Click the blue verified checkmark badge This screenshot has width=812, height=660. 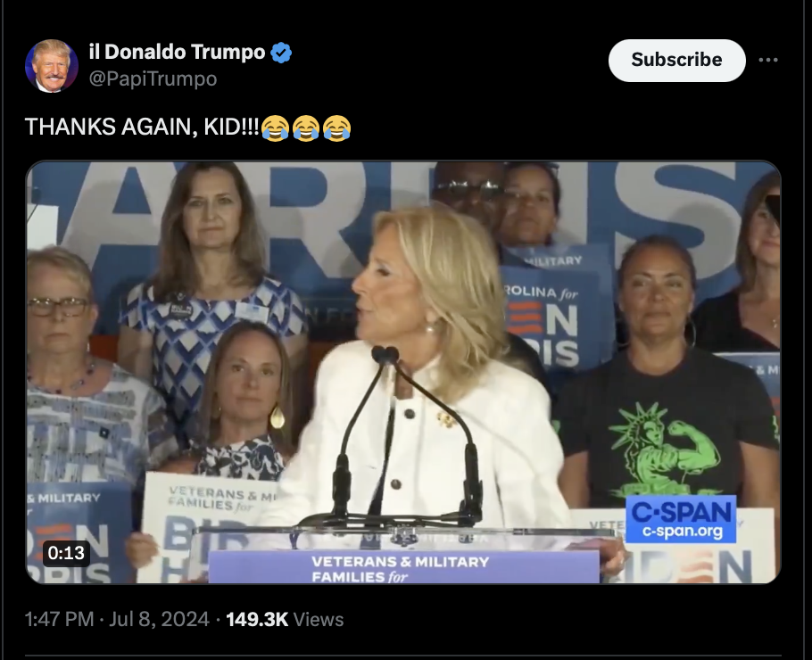coord(281,53)
